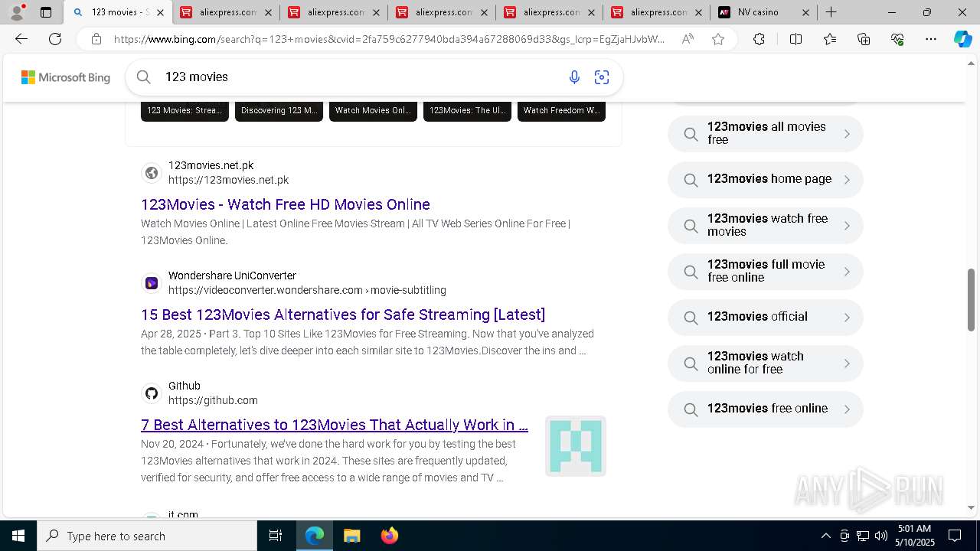Open Windows Start menu
Screen dimensions: 980x551
click(18, 536)
